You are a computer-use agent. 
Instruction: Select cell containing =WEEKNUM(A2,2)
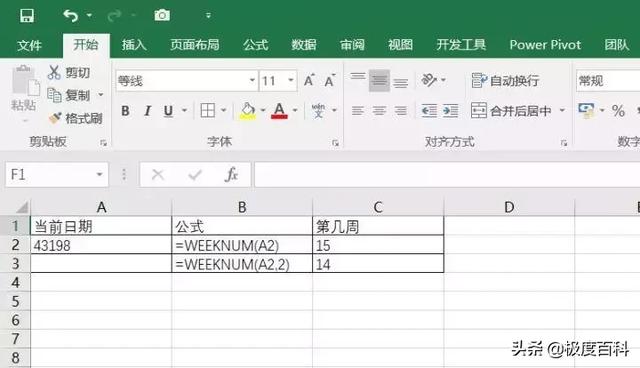[242, 264]
